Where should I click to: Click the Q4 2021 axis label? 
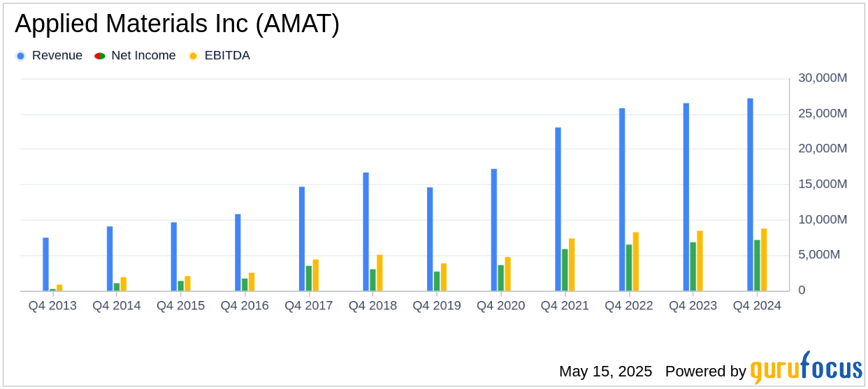pos(565,306)
